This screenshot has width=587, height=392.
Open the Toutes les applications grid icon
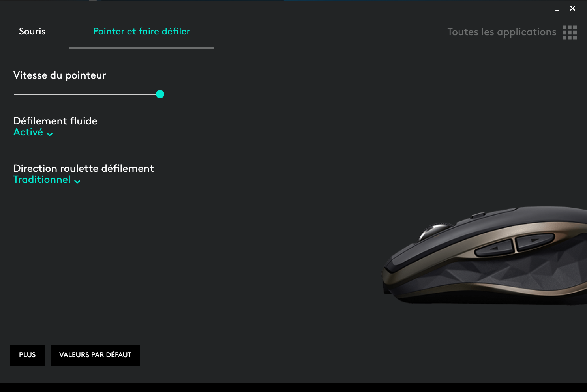click(570, 32)
